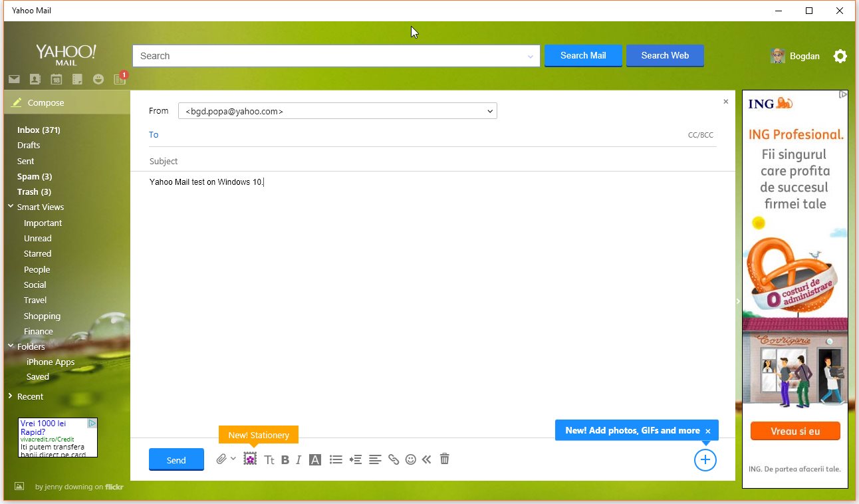Viewport: 859px width, 504px height.
Task: Open the Inbox (371) folder
Action: pyautogui.click(x=39, y=130)
